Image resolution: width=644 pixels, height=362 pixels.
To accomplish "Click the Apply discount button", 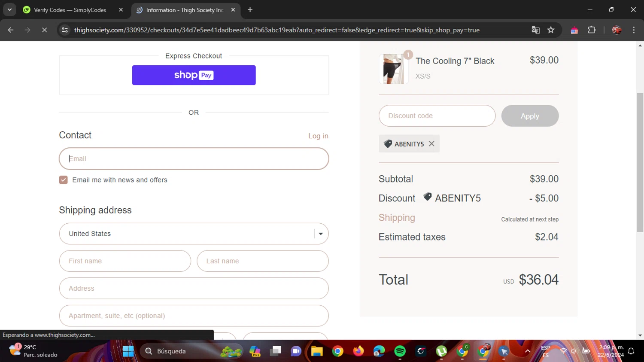I will tap(530, 116).
